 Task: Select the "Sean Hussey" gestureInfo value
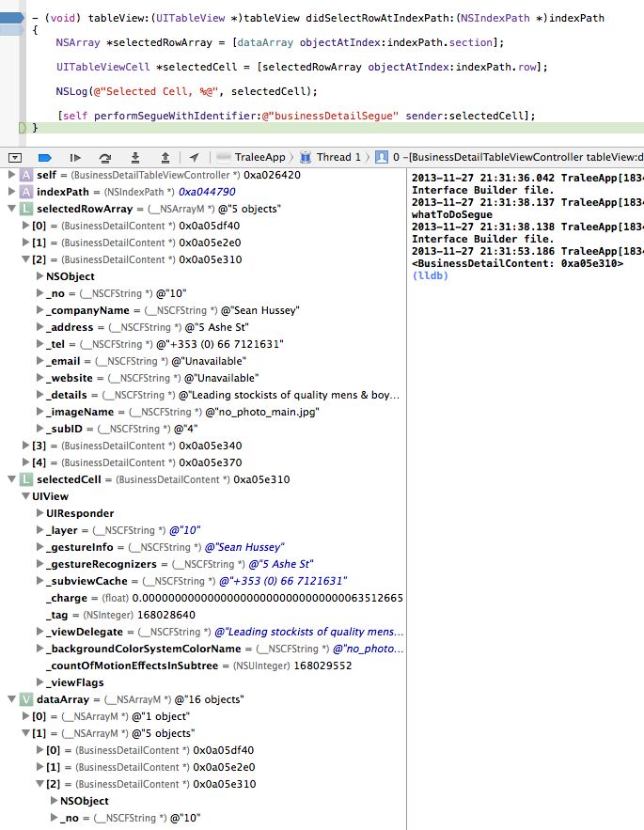tap(244, 547)
